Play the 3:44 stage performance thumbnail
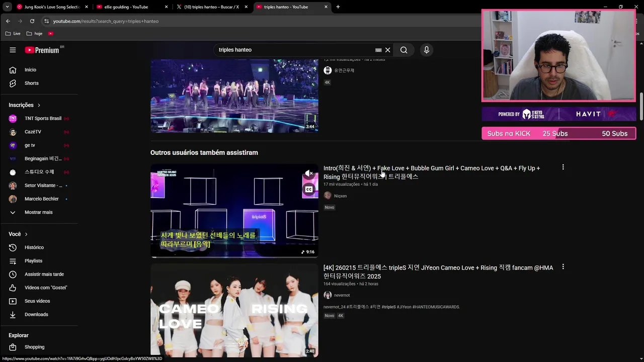 point(234,96)
